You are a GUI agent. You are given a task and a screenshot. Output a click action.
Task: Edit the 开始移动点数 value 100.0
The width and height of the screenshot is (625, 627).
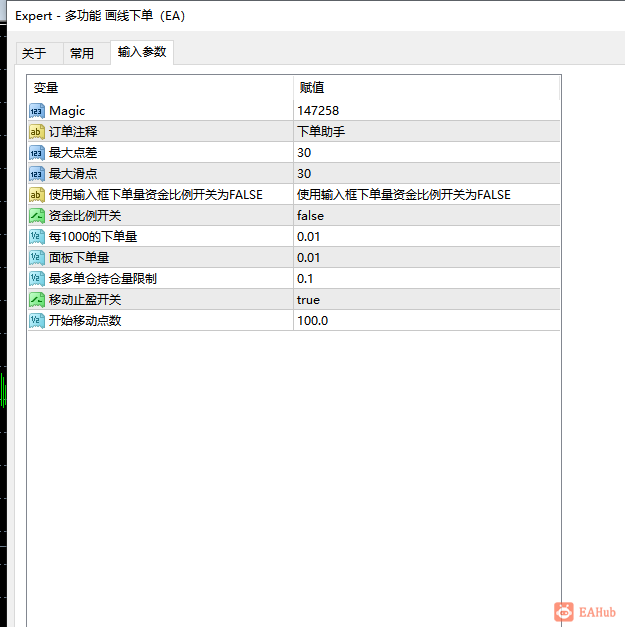click(426, 321)
